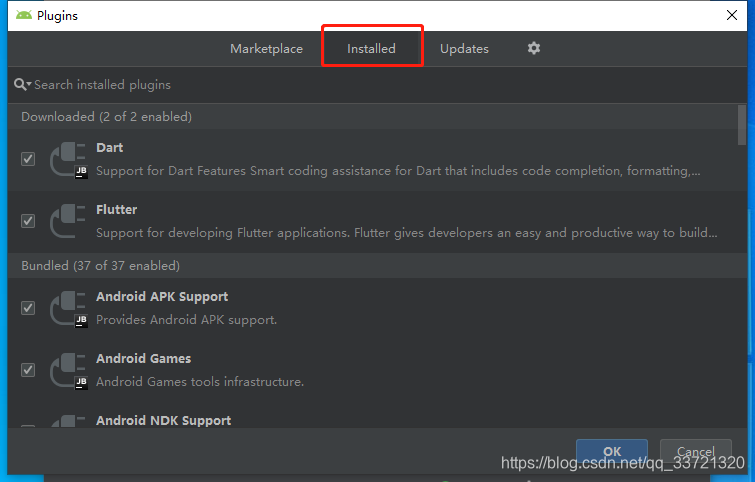
Task: Click the Dart plugin description text
Action: [x=398, y=171]
